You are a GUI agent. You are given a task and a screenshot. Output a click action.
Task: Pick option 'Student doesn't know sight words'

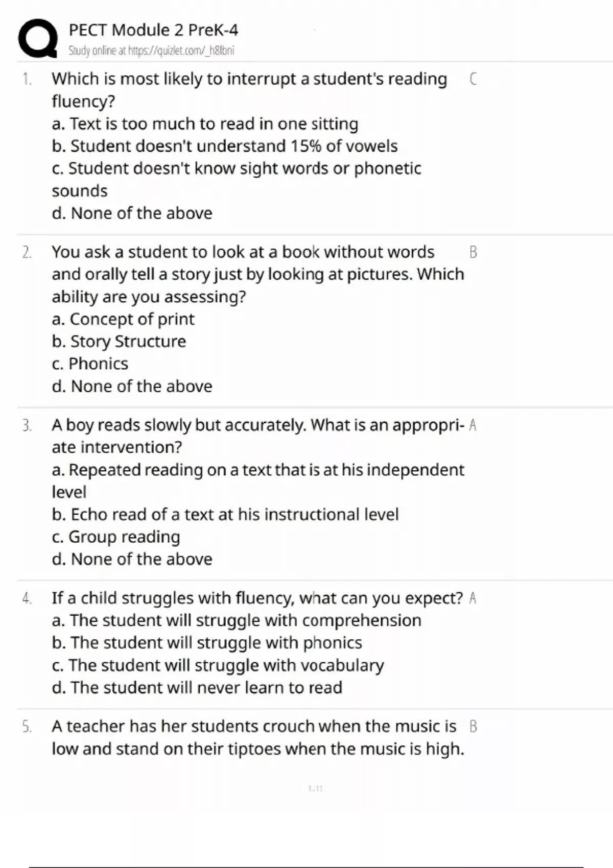point(237,179)
